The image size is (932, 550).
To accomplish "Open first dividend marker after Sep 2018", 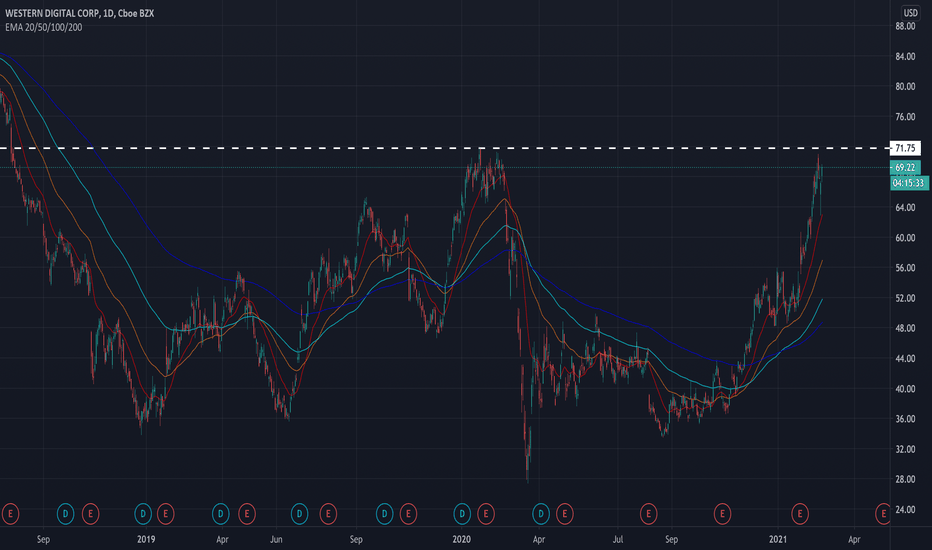I will pyautogui.click(x=65, y=513).
